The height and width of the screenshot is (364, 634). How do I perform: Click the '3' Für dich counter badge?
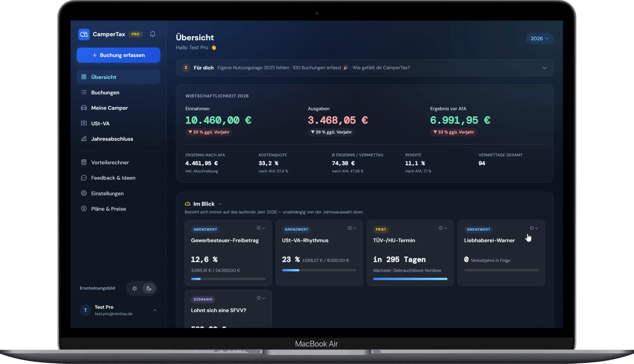tap(186, 68)
